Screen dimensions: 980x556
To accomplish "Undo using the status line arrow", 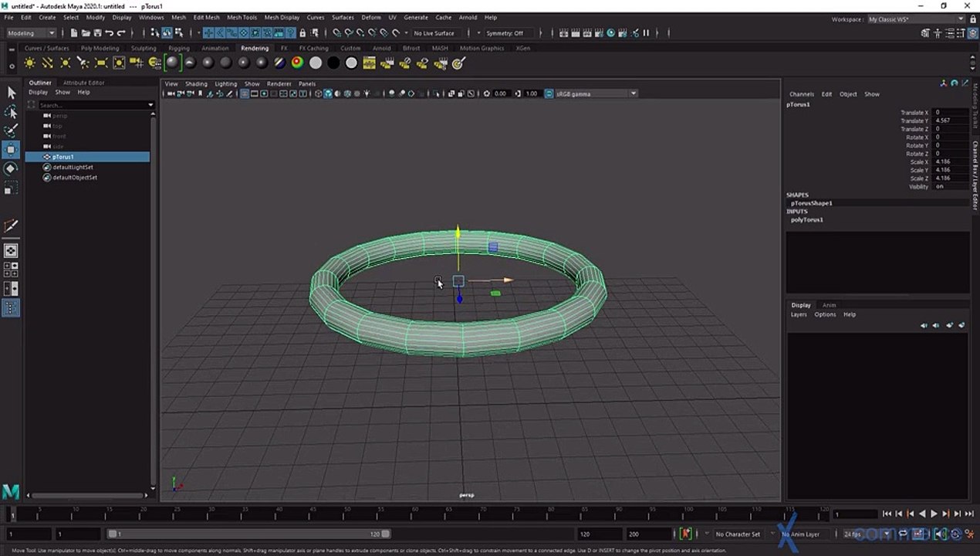I will coord(109,33).
